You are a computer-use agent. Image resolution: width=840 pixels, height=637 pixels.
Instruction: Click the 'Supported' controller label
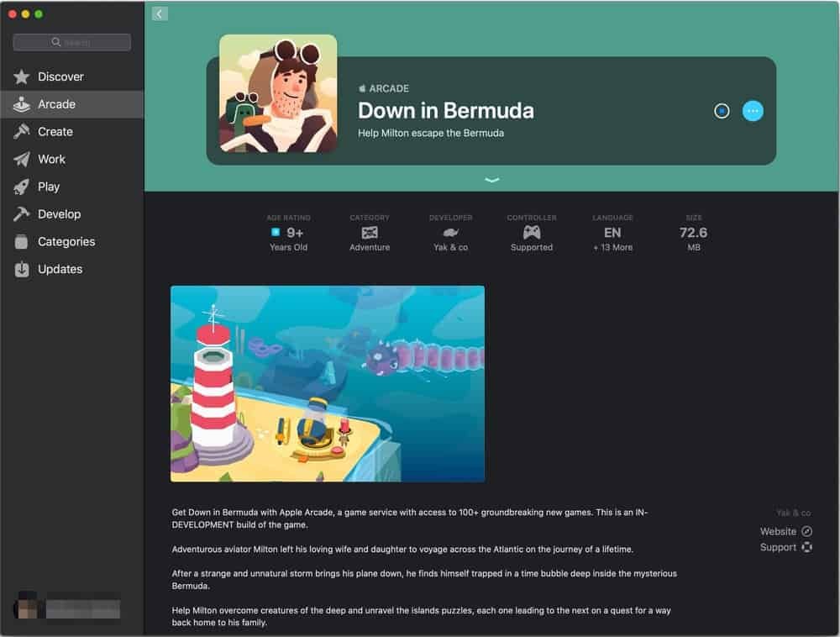point(532,248)
